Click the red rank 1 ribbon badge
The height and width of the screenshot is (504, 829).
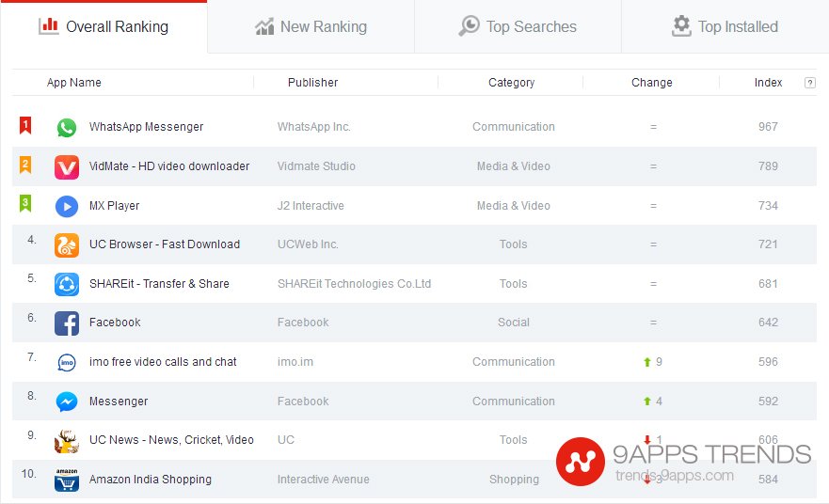[25, 125]
